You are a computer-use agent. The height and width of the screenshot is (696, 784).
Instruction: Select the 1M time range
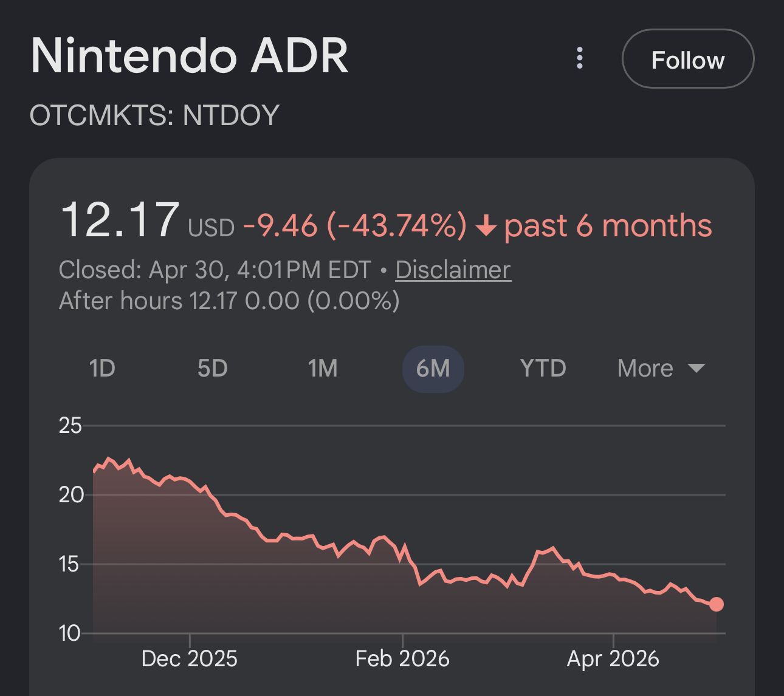322,369
